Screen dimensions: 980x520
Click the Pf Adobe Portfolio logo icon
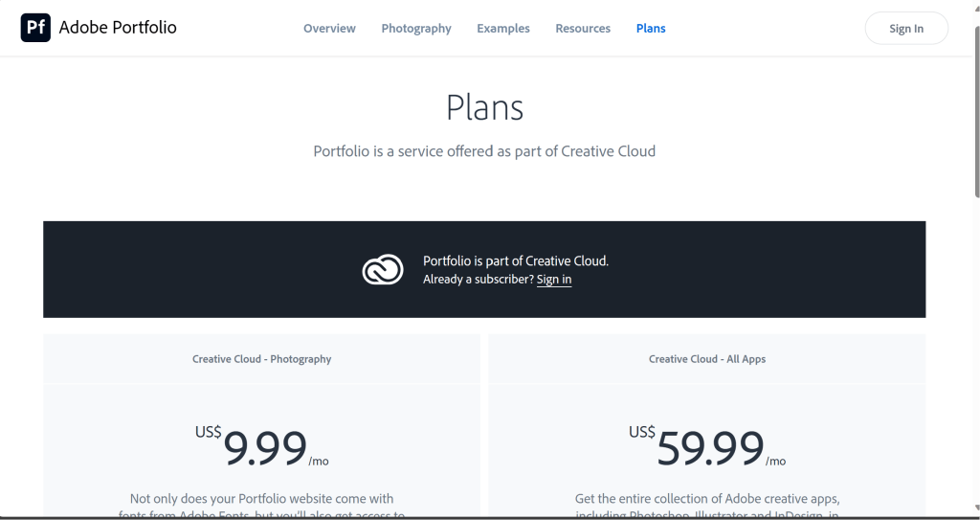pos(35,28)
